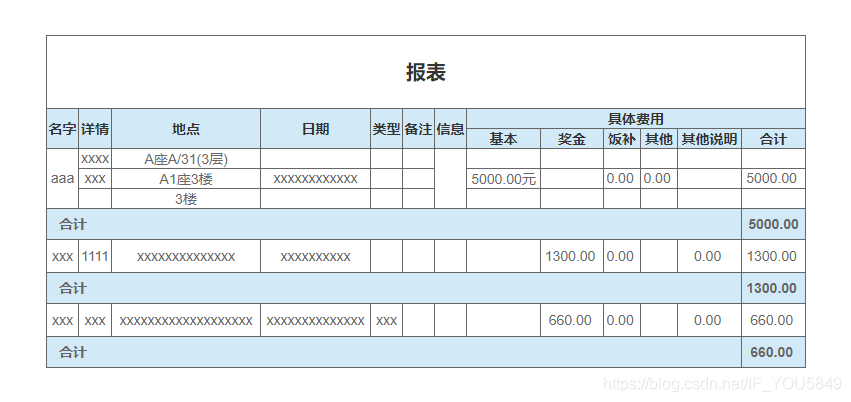Click the 具体费用 group header
This screenshot has height=402, width=851.
[636, 119]
